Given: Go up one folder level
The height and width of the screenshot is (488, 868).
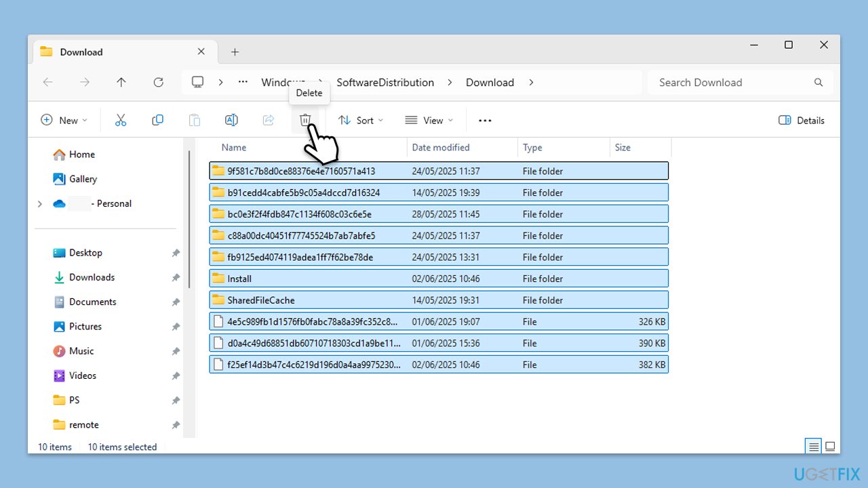Looking at the screenshot, I should tap(121, 82).
